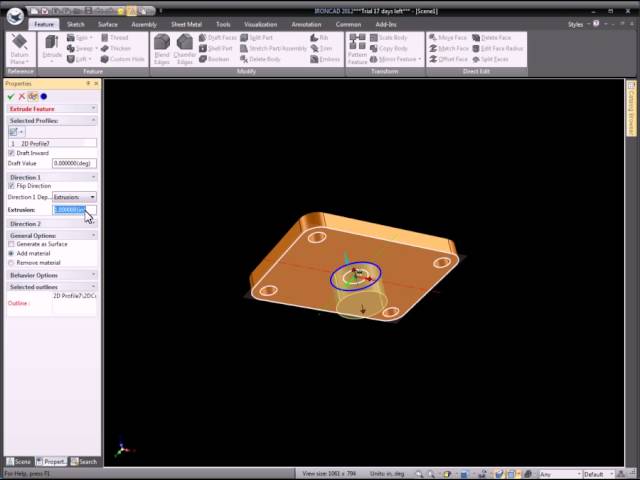This screenshot has width=640, height=480.
Task: Switch to the Visualization ribbon tab
Action: [260, 24]
